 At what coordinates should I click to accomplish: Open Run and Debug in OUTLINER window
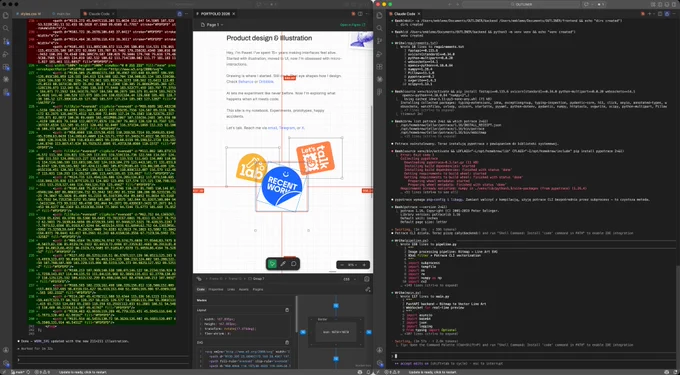click(x=379, y=54)
